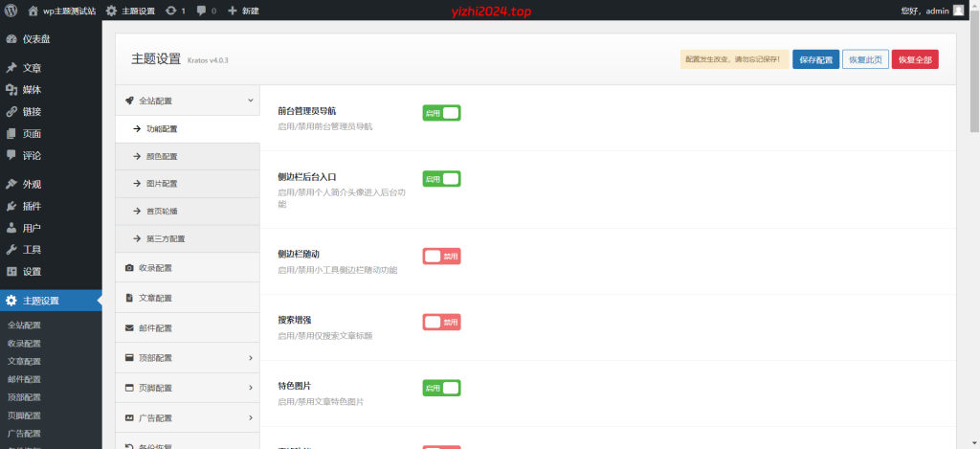Disable the 前台管理员导航 toggle

click(441, 113)
